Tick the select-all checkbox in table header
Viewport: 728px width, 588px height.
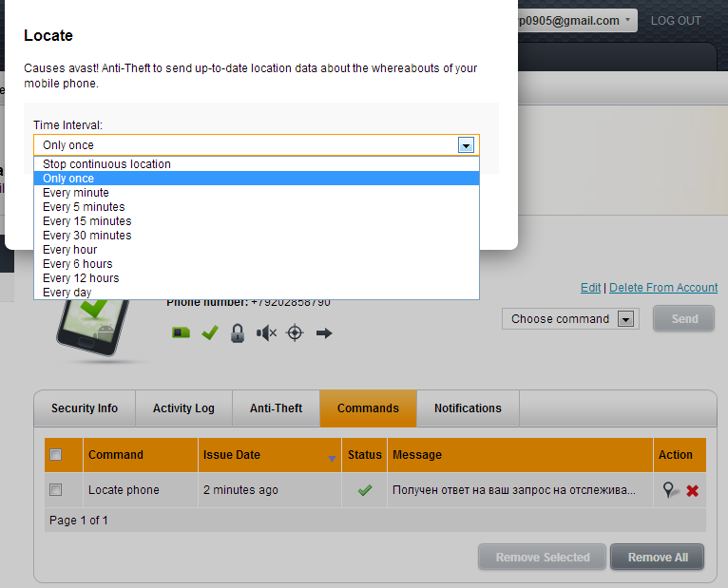click(x=56, y=455)
